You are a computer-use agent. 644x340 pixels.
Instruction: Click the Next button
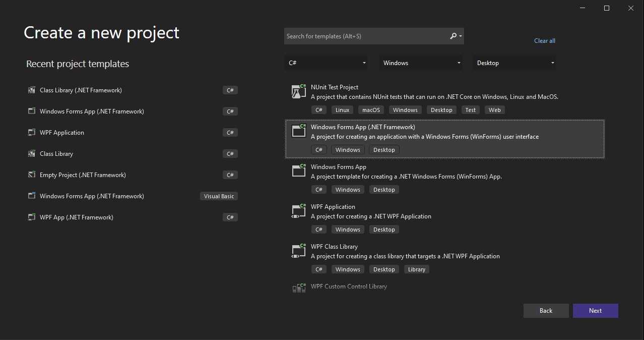596,311
